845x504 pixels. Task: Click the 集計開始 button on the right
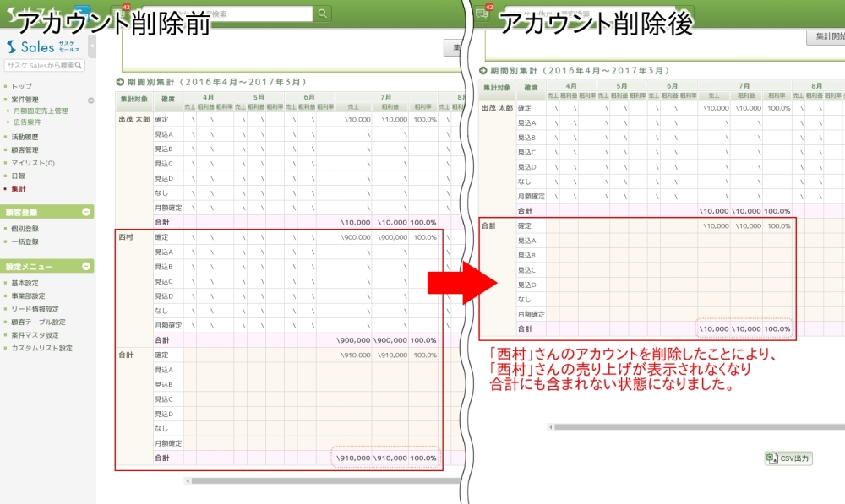(825, 37)
